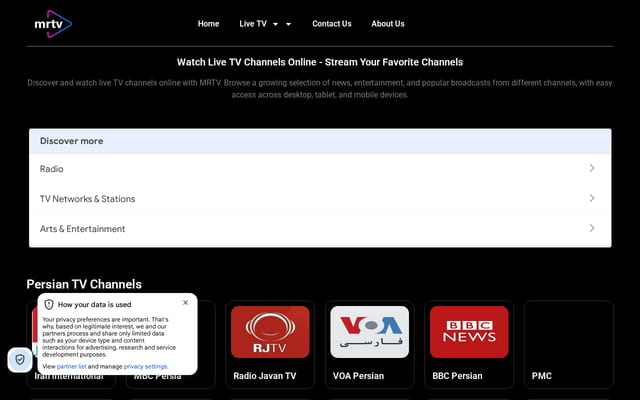Click the shield icon in privacy popup header
640x400 pixels.
point(49,304)
